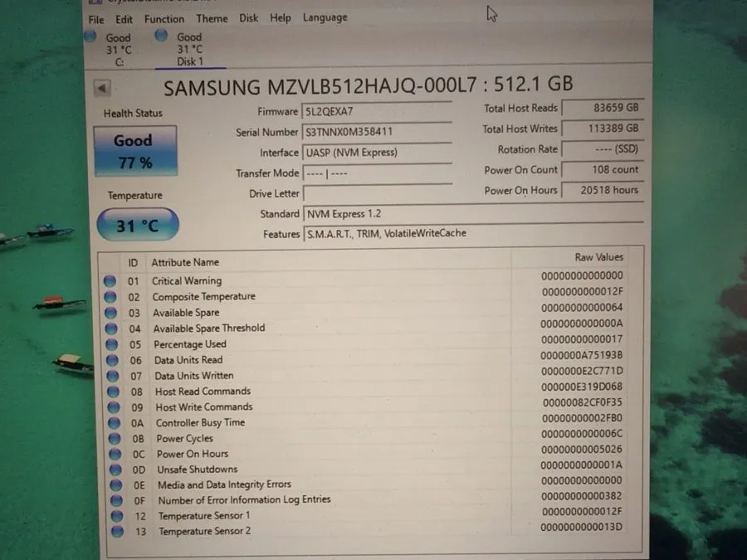Click the status orb for Critical Warning

[x=110, y=281]
